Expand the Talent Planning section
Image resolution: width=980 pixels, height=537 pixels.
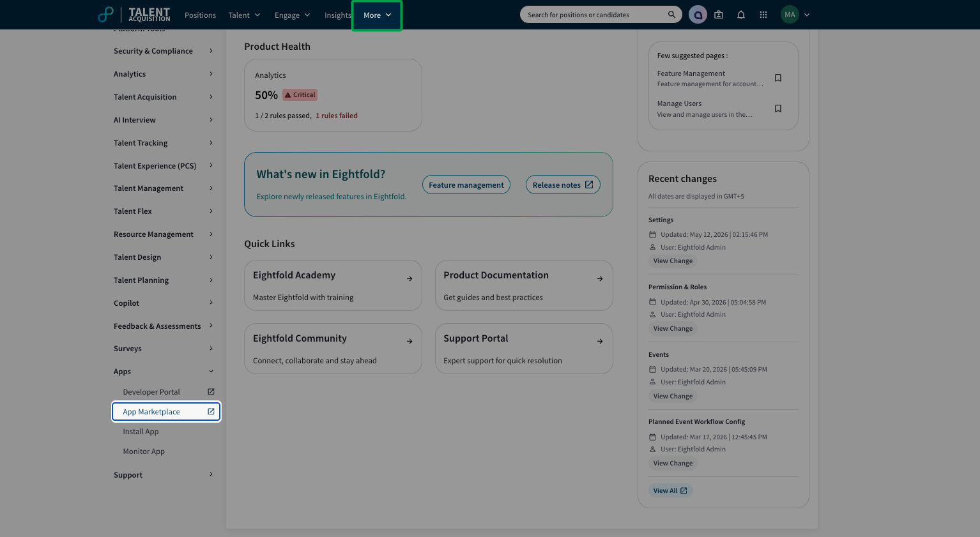164,280
